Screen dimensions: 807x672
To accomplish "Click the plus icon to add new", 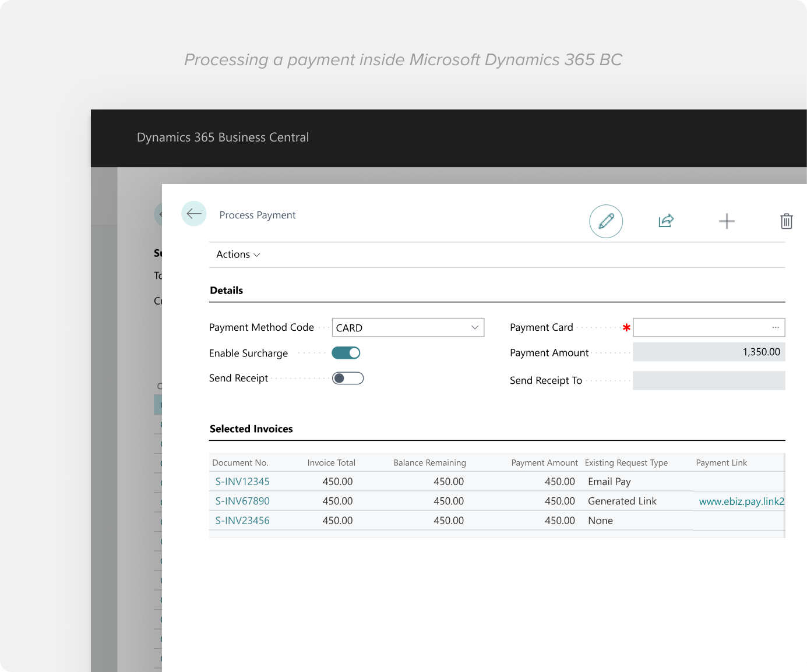I will pos(727,221).
